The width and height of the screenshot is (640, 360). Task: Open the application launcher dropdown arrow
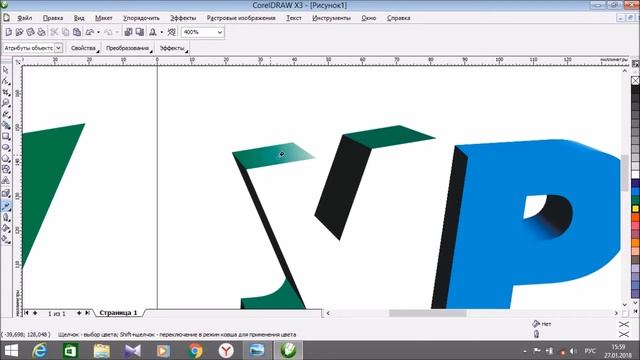coord(162,32)
